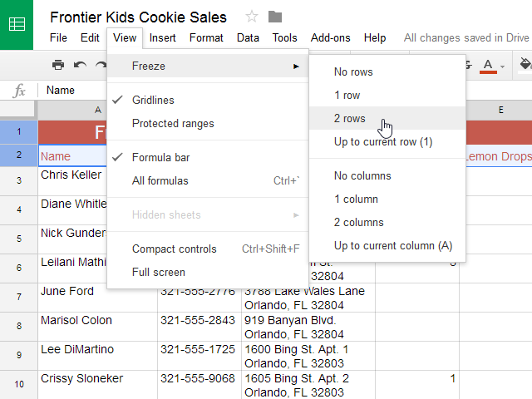The width and height of the screenshot is (532, 399).
Task: Expand the Freeze submenu arrow
Action: (296, 66)
